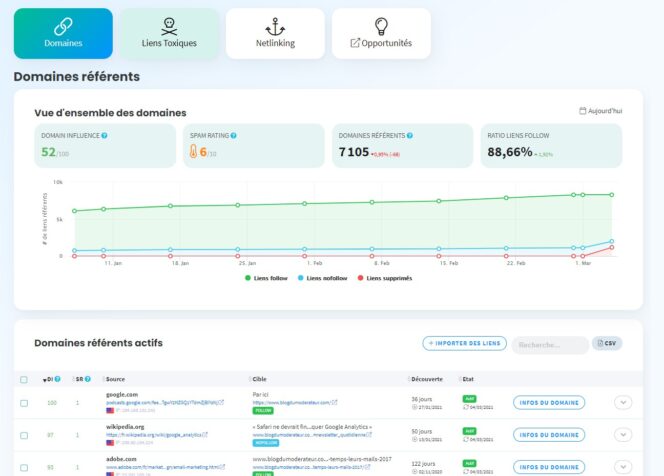Viewport: 664px width, 476px height.
Task: Toggle Liens supprimés legend series
Action: [385, 278]
